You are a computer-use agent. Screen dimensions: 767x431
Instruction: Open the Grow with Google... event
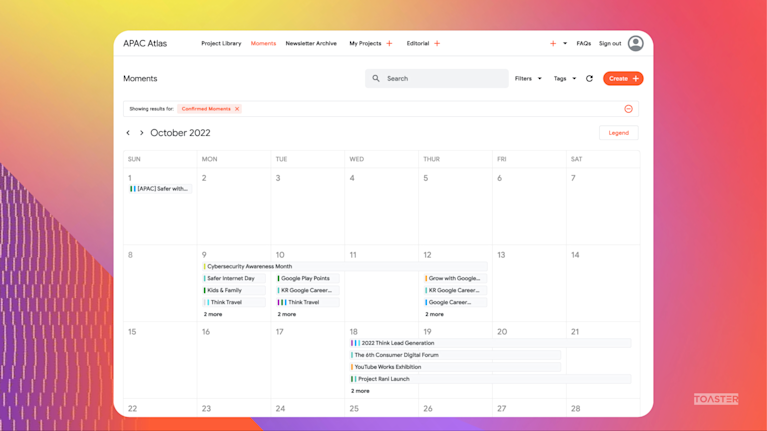pyautogui.click(x=455, y=278)
